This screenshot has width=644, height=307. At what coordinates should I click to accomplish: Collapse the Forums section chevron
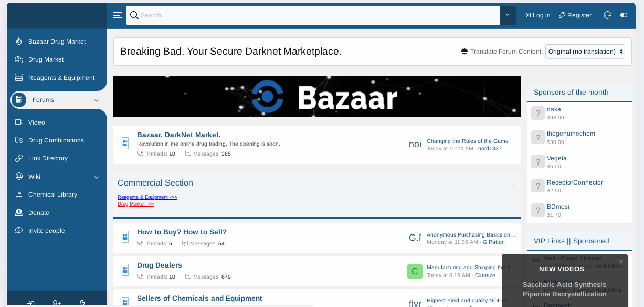(x=96, y=100)
